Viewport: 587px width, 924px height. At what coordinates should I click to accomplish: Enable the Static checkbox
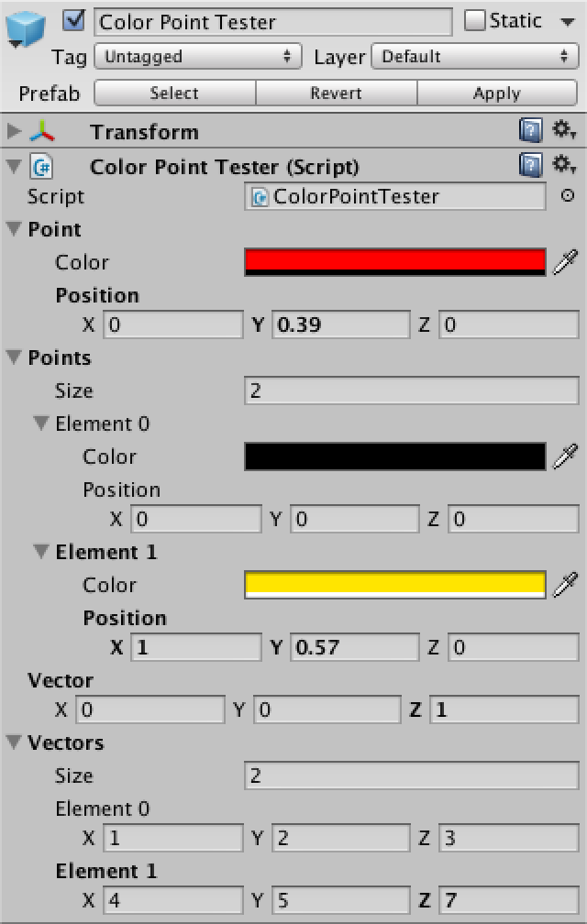[x=474, y=20]
